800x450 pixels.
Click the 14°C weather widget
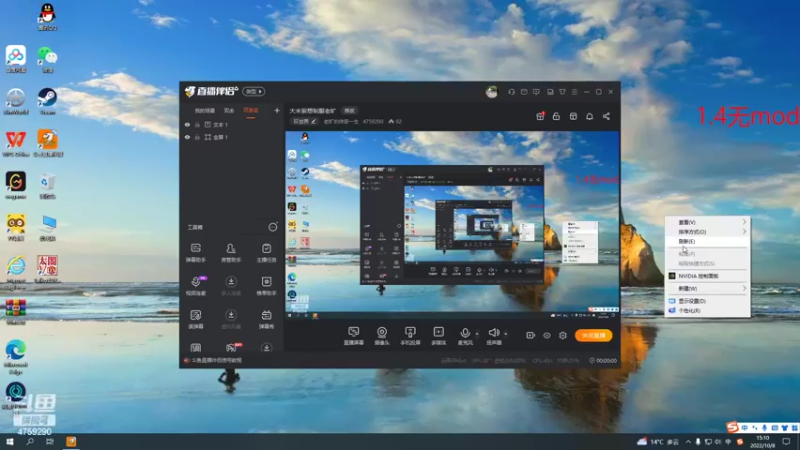click(x=658, y=442)
